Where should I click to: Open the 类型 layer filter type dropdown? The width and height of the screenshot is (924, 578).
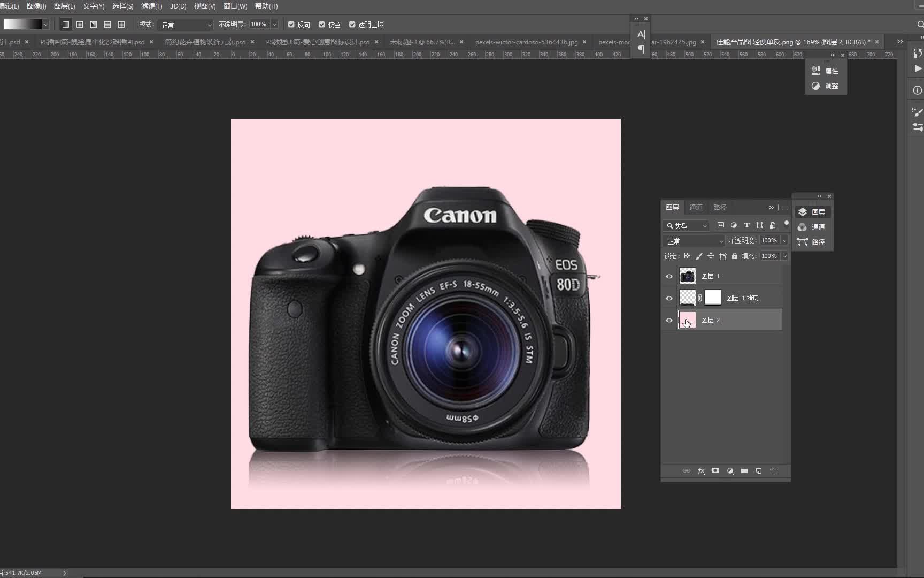tap(686, 226)
